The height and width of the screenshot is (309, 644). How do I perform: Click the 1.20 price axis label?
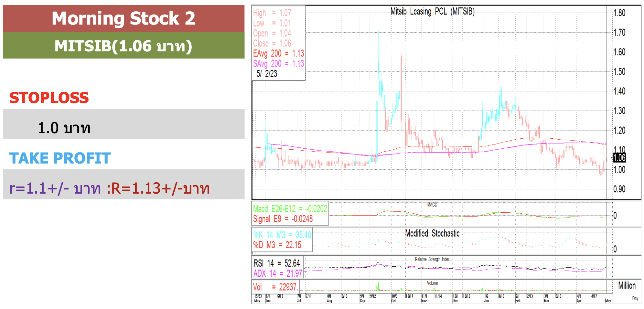click(x=619, y=130)
